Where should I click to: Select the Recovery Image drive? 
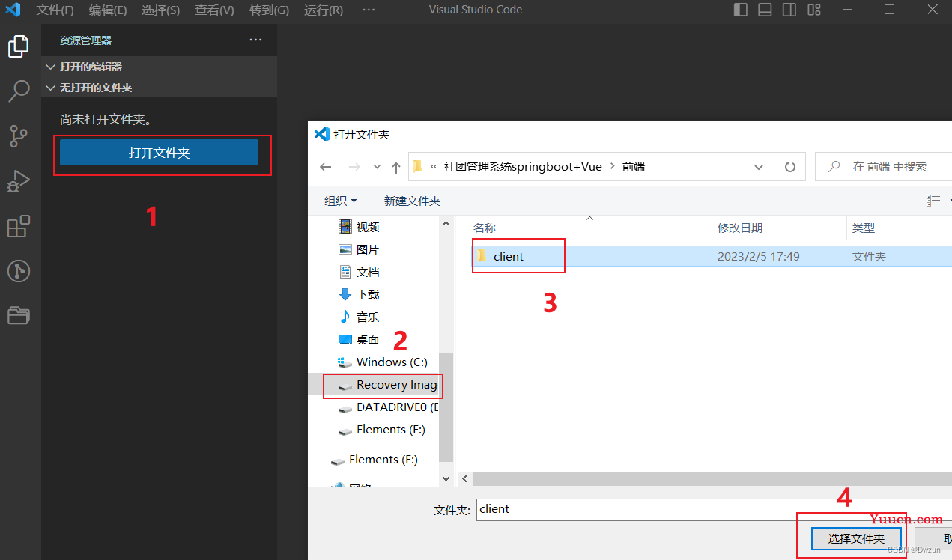[387, 384]
